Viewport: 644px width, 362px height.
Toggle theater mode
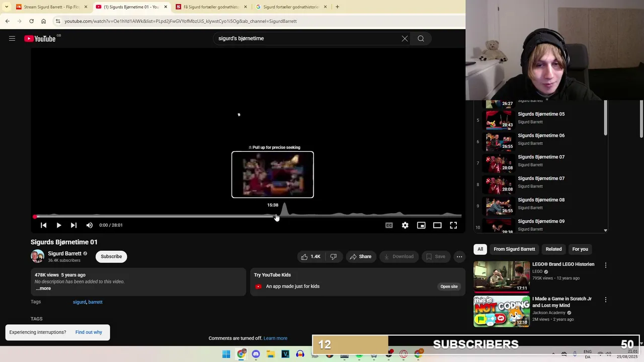coord(437,225)
